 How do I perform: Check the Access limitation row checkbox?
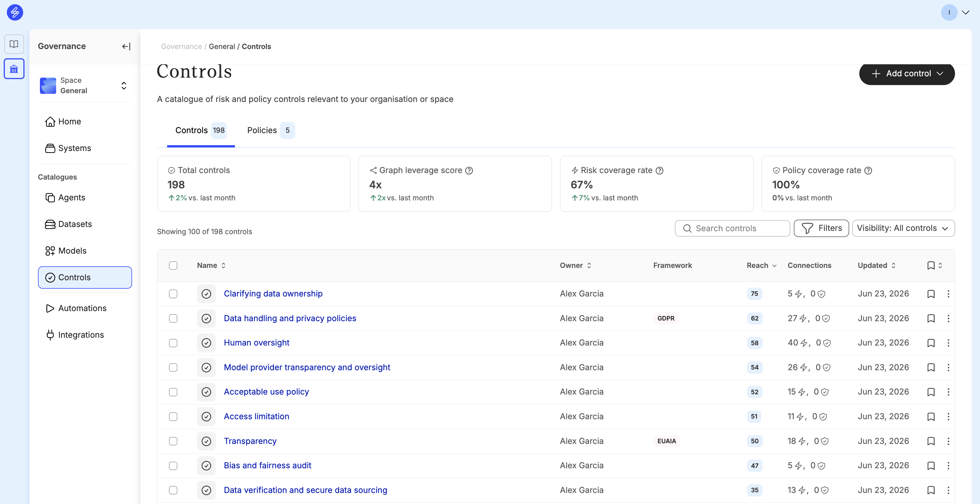173,417
